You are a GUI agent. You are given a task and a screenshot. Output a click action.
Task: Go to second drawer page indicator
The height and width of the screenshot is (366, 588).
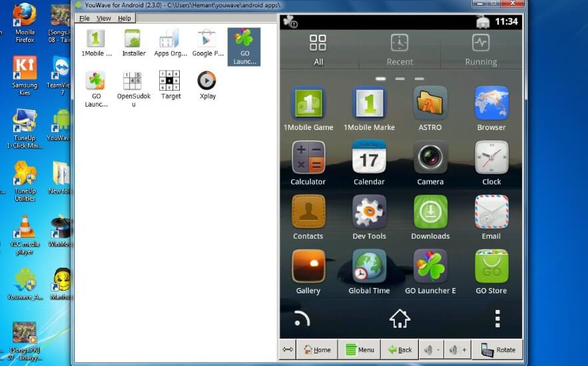(x=400, y=79)
